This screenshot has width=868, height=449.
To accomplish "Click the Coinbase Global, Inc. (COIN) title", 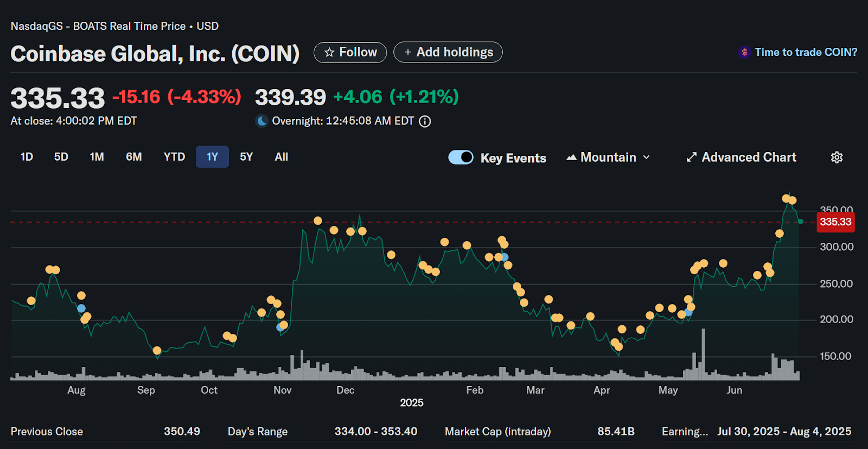I will point(155,54).
